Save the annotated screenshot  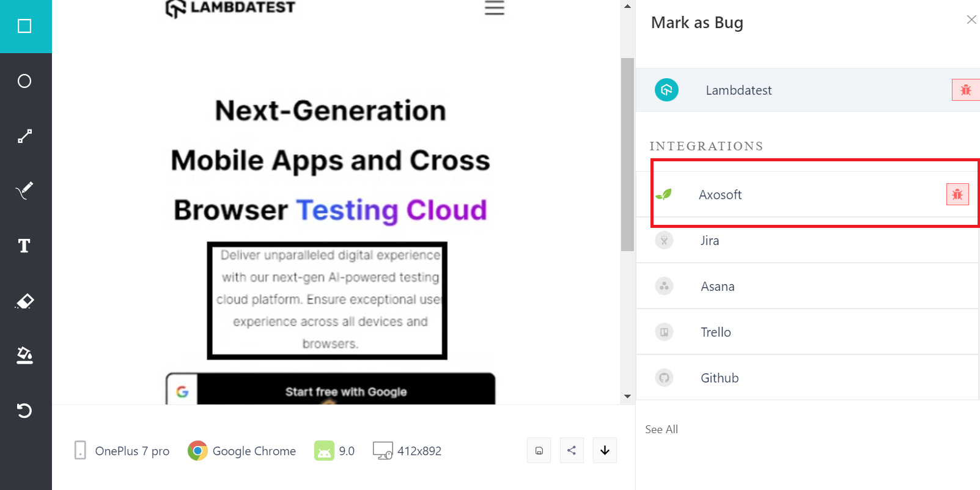(x=539, y=450)
